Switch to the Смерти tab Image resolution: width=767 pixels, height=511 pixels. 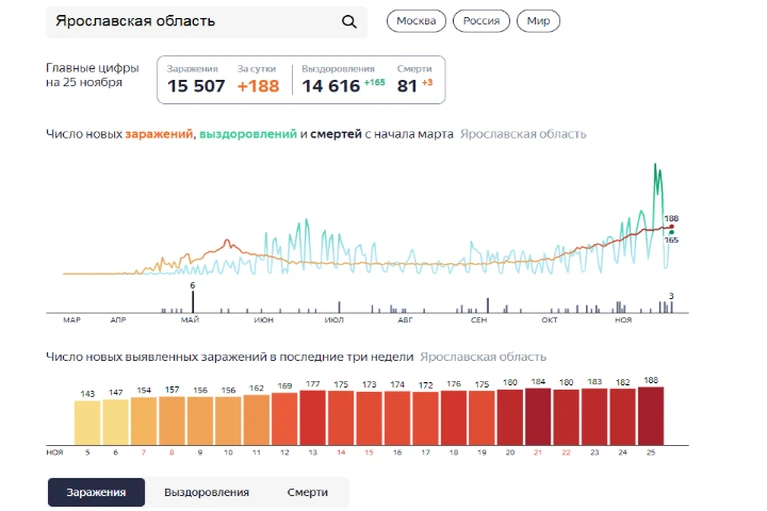(307, 492)
